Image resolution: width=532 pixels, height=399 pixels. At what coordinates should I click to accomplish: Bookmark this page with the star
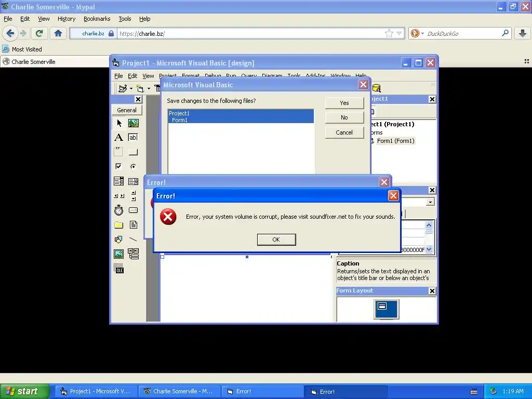389,33
